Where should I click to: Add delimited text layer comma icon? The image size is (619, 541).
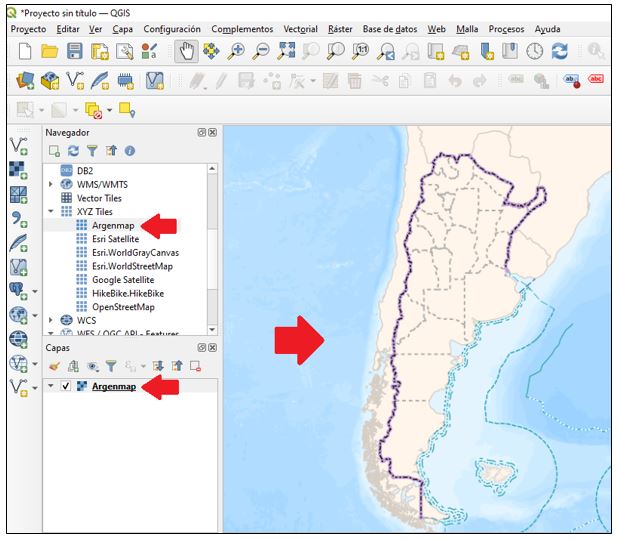(18, 219)
